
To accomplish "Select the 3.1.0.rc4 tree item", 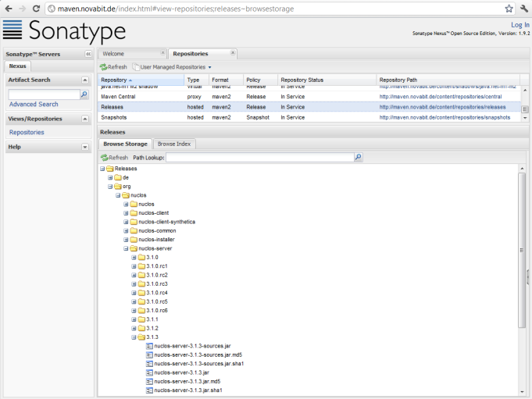I will (x=157, y=293).
